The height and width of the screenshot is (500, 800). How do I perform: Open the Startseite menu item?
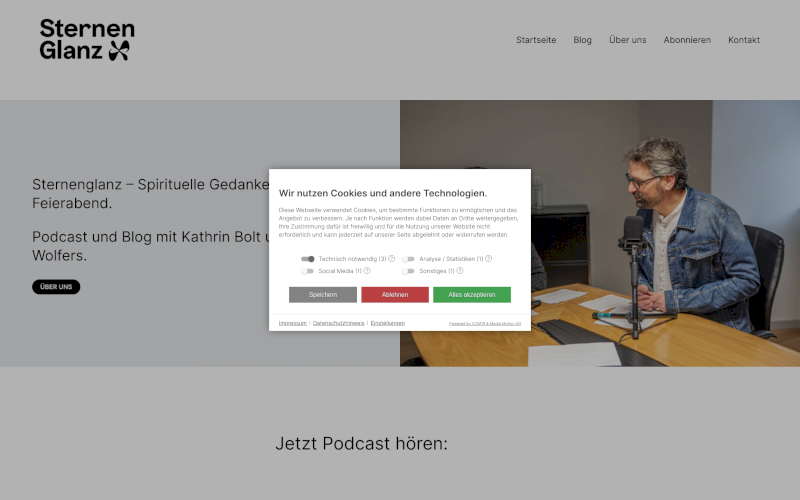click(x=536, y=40)
